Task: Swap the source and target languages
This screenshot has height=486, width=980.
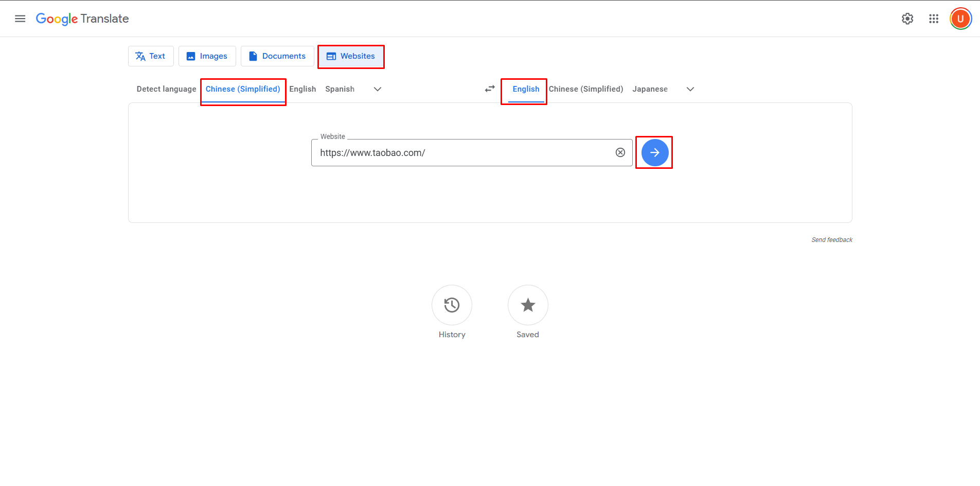Action: [x=489, y=89]
